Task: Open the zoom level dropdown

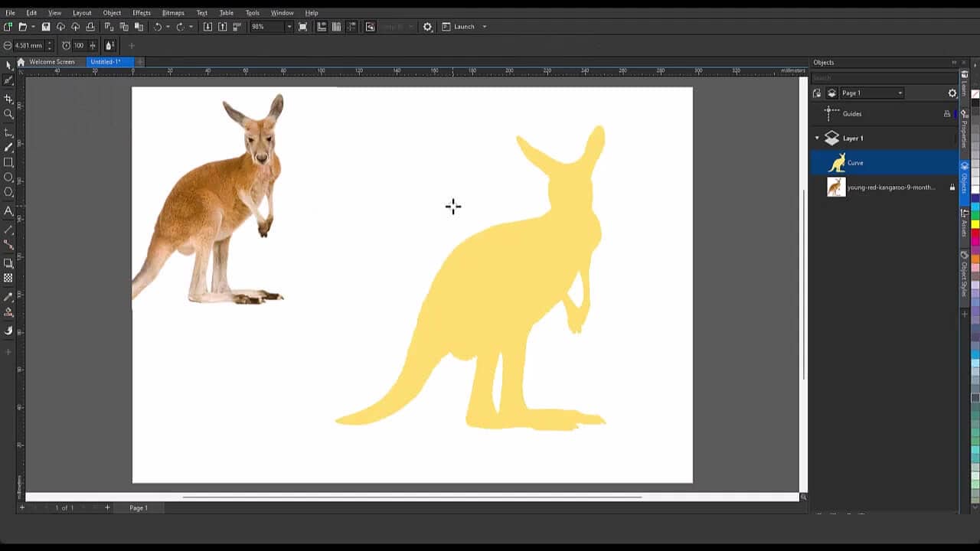Action: click(289, 27)
